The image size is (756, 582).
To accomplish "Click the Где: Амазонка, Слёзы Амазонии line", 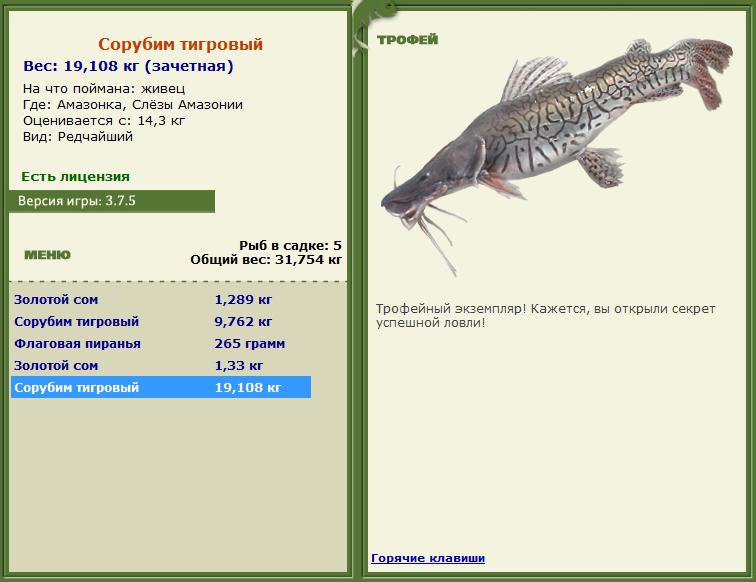I will click(133, 105).
